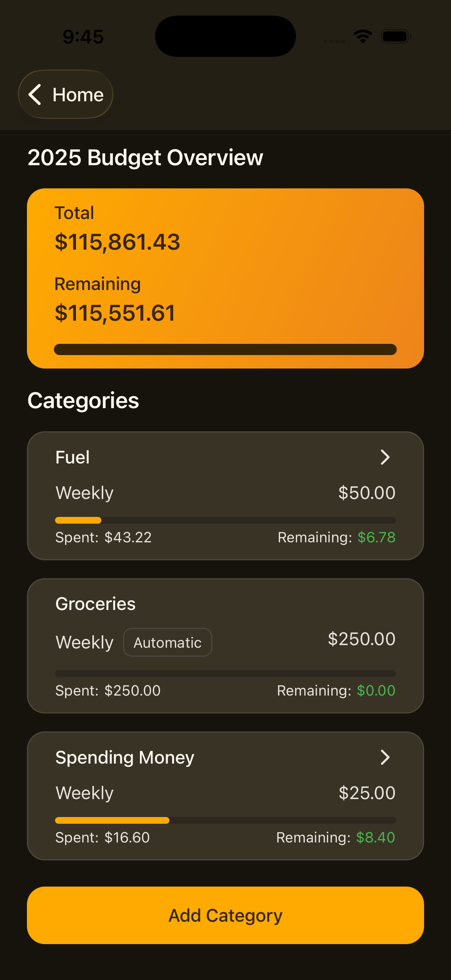Screen dimensions: 451x980
Task: Go back using the Home label
Action: coord(78,95)
